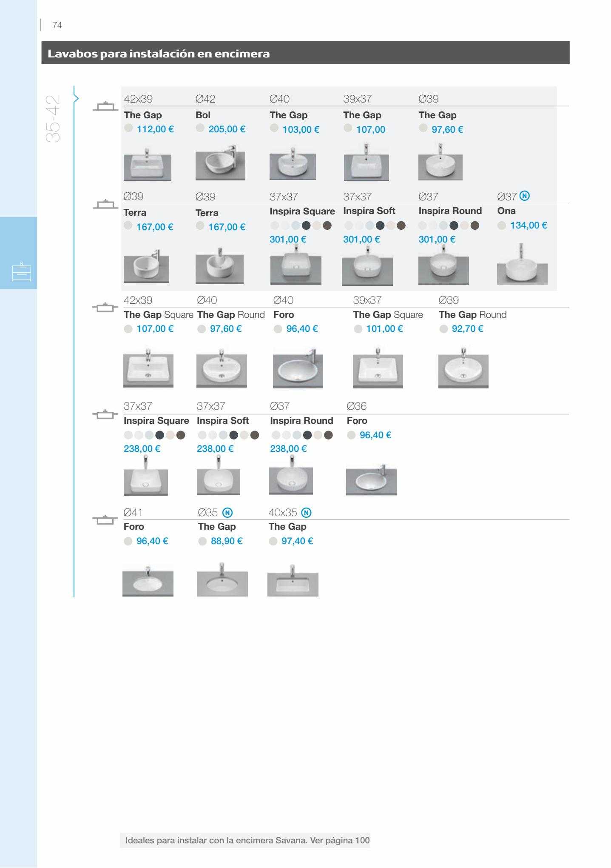611x868 pixels.
Task: Click the '92,70 €' price
Action: (x=468, y=328)
